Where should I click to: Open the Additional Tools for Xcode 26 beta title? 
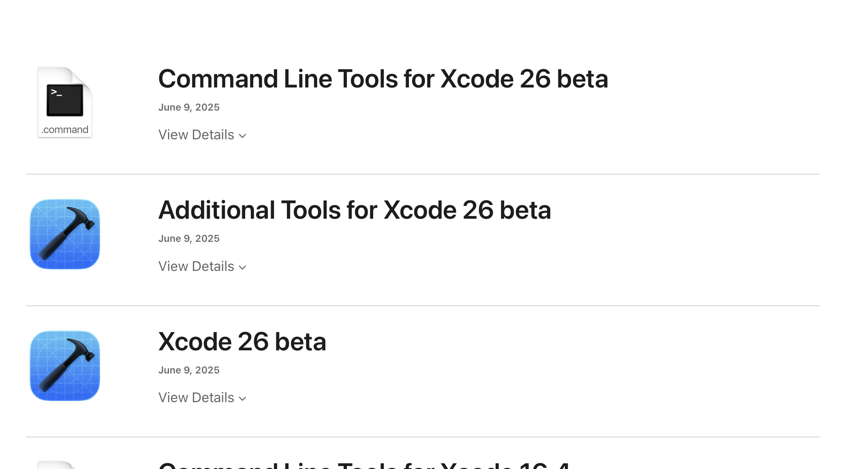(x=355, y=210)
